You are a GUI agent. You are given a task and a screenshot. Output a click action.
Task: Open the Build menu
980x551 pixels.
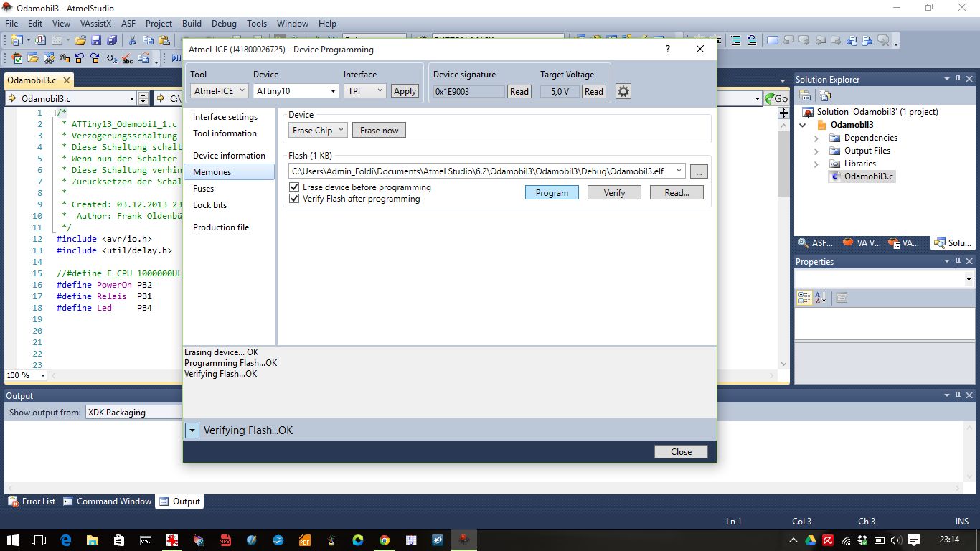[192, 24]
